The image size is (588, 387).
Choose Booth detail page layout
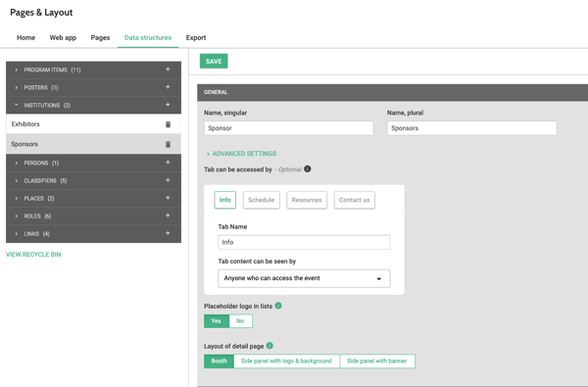[219, 362]
